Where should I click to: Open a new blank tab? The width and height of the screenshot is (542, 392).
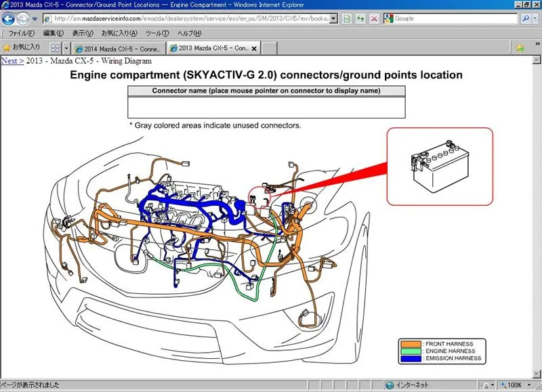(x=269, y=48)
